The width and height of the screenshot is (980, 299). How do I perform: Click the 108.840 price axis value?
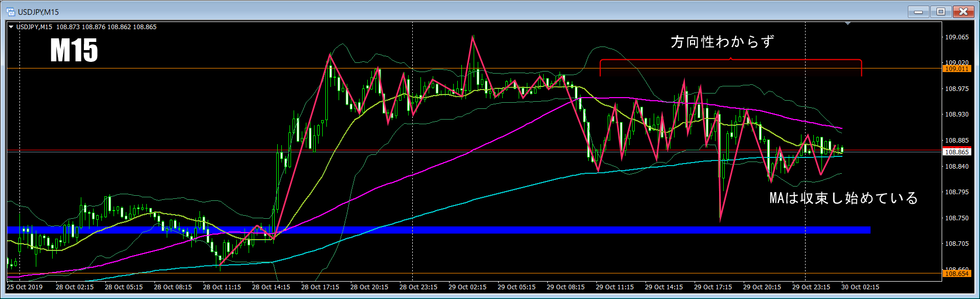click(x=956, y=167)
